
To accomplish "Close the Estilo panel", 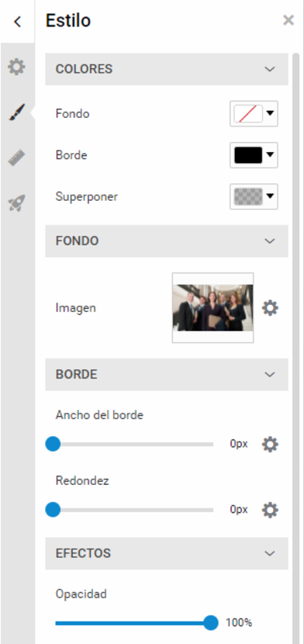I will tap(288, 20).
